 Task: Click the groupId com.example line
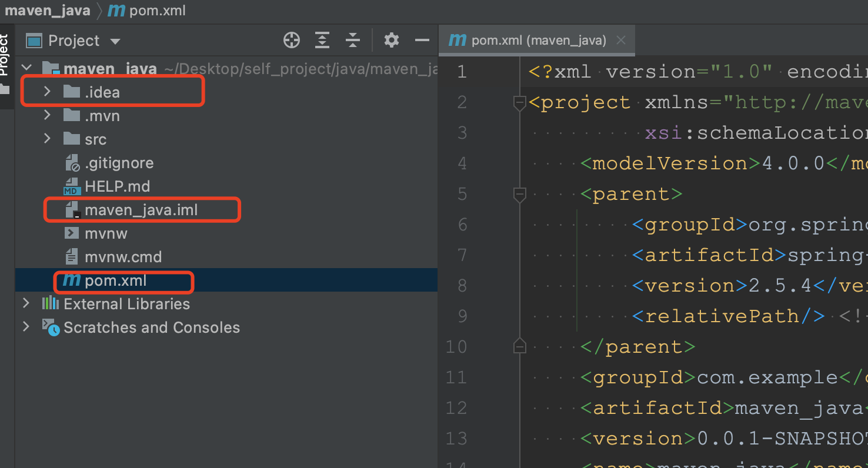pos(723,377)
